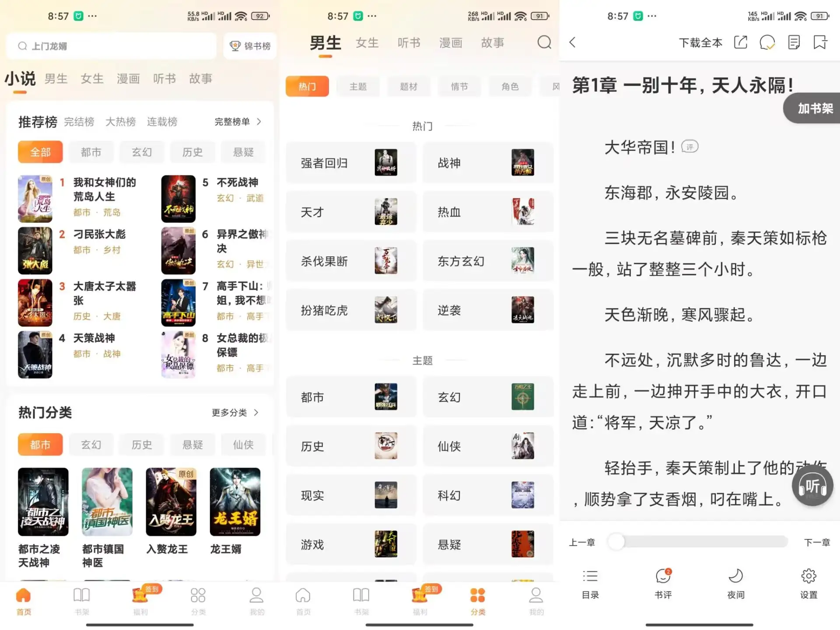Tap the share icon above the chapter
The width and height of the screenshot is (840, 630).
pyautogui.click(x=740, y=42)
